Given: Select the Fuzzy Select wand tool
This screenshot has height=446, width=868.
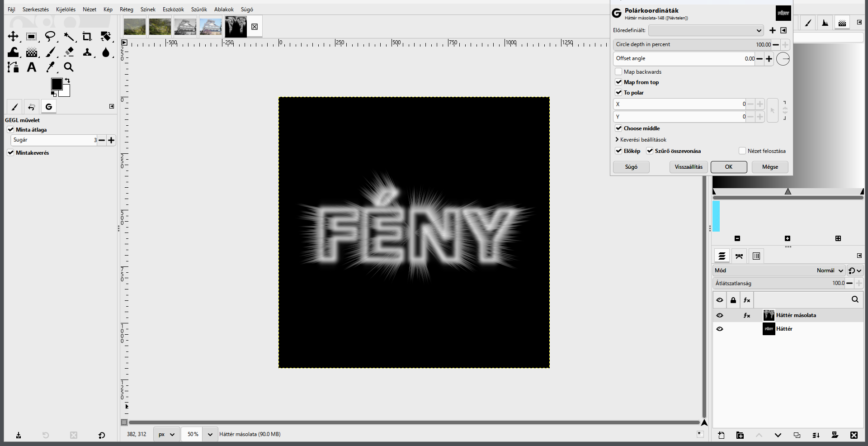Looking at the screenshot, I should [x=69, y=37].
